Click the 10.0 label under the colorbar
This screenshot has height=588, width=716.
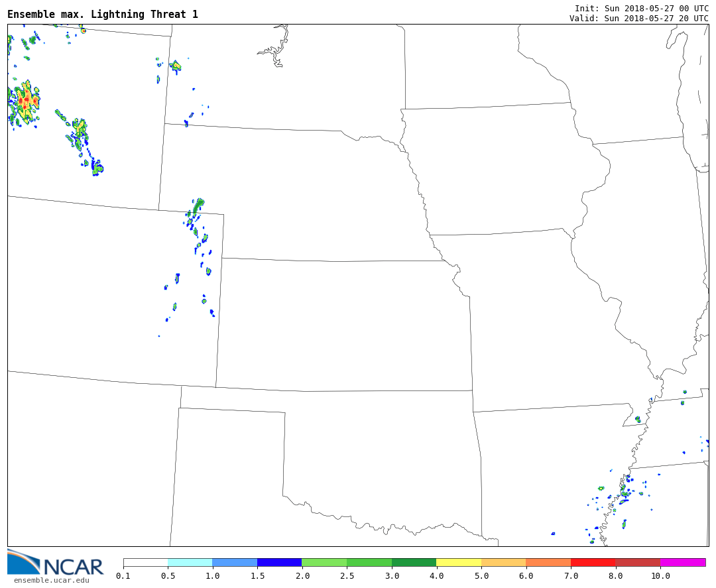coord(660,576)
